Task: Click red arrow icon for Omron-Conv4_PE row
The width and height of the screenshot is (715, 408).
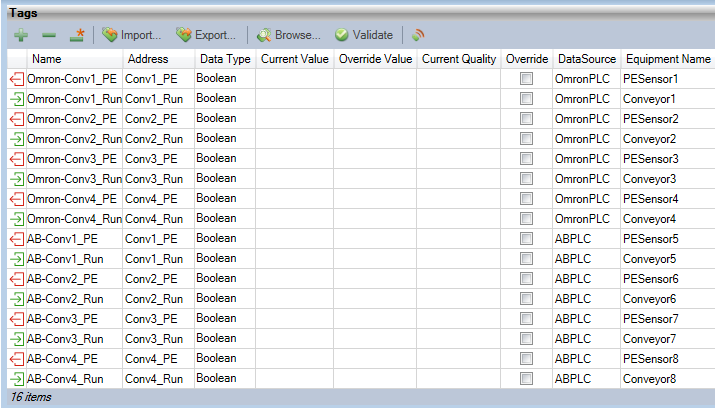Action: pos(17,199)
